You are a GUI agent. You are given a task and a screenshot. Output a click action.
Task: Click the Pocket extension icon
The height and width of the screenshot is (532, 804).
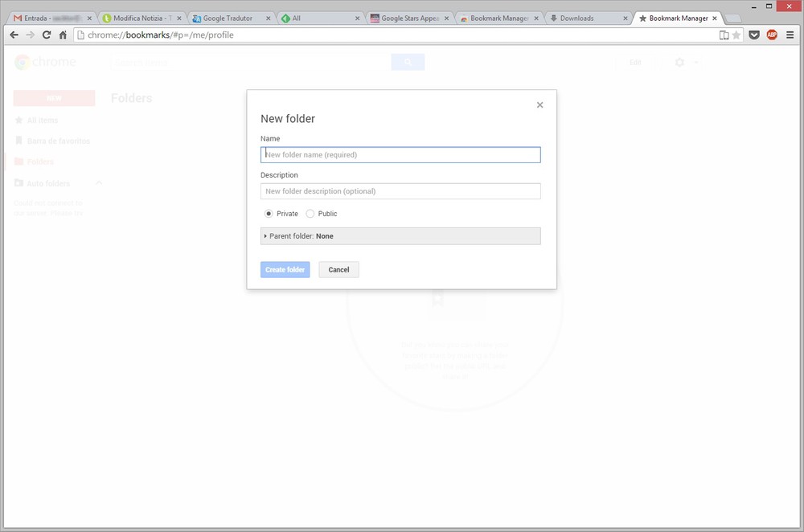click(754, 35)
